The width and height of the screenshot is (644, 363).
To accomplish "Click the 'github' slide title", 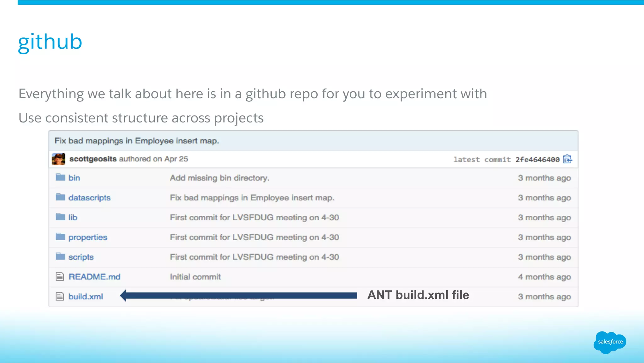I will click(50, 42).
